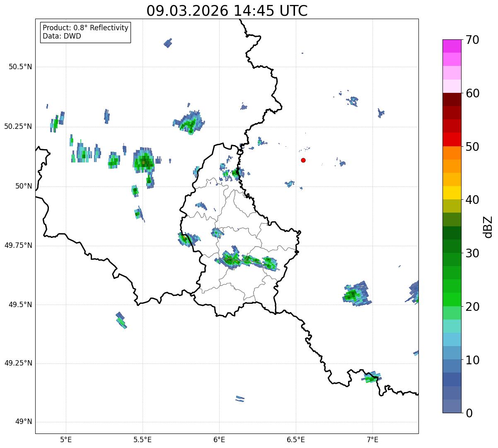Select the 6.5°E longitude axis label

coord(296,439)
